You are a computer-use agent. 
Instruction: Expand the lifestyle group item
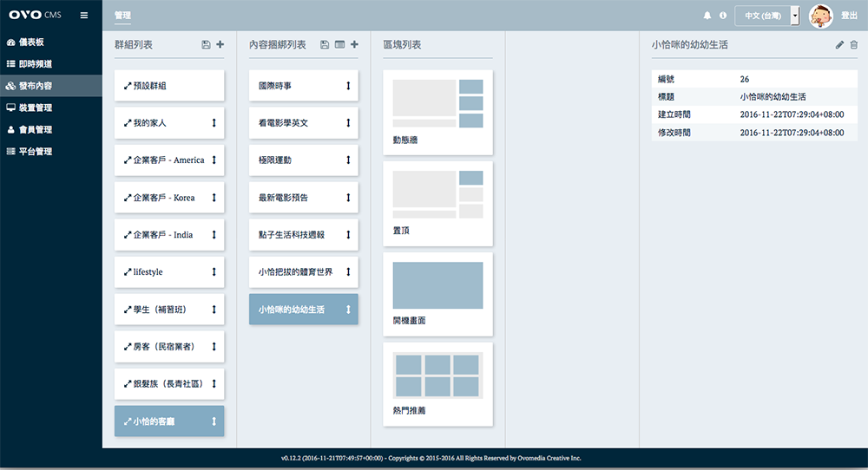pos(128,272)
